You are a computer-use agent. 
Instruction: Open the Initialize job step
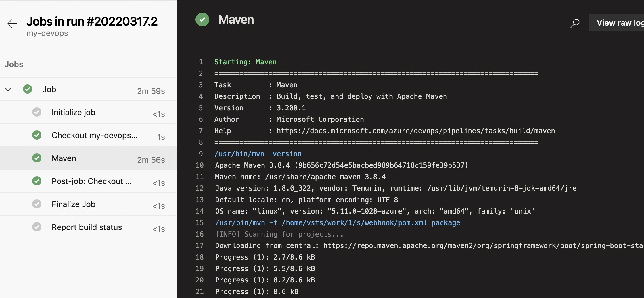pyautogui.click(x=88, y=112)
